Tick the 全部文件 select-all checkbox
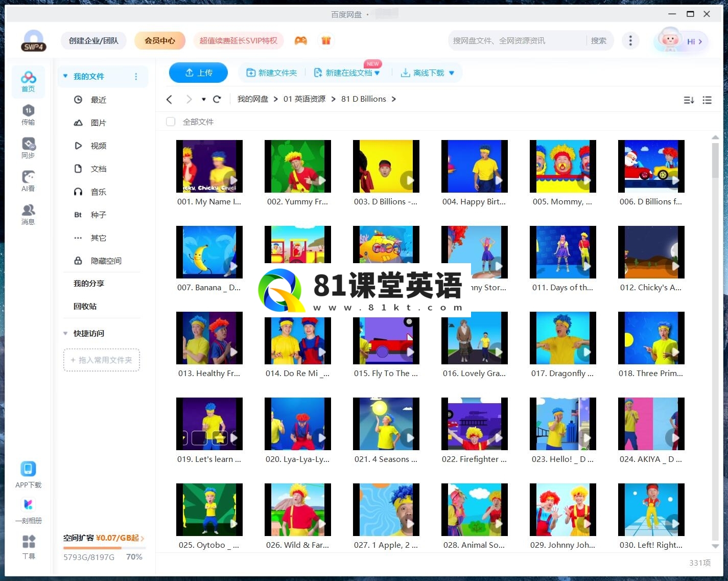Viewport: 728px width, 581px height. (171, 122)
